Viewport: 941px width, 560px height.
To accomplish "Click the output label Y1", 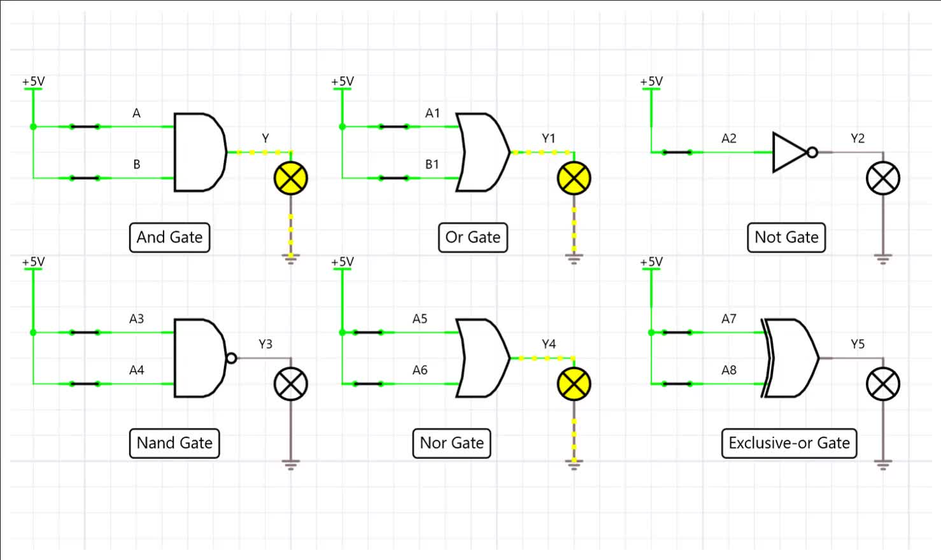I will 549,138.
